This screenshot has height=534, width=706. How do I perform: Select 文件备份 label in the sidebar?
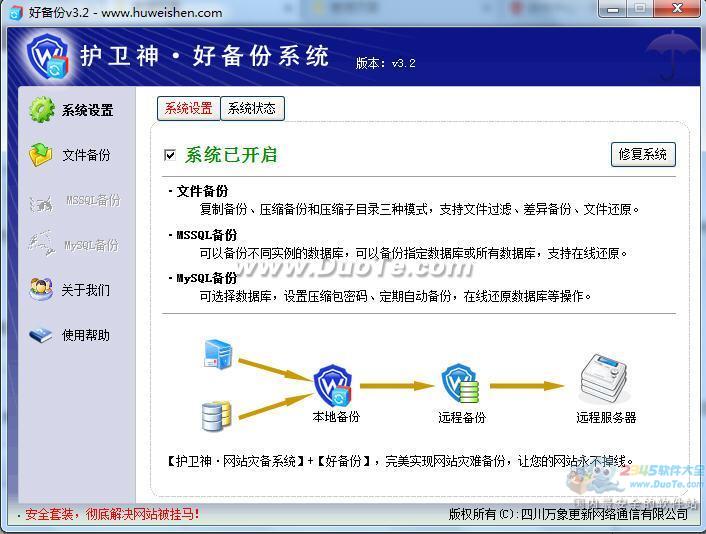(x=86, y=155)
